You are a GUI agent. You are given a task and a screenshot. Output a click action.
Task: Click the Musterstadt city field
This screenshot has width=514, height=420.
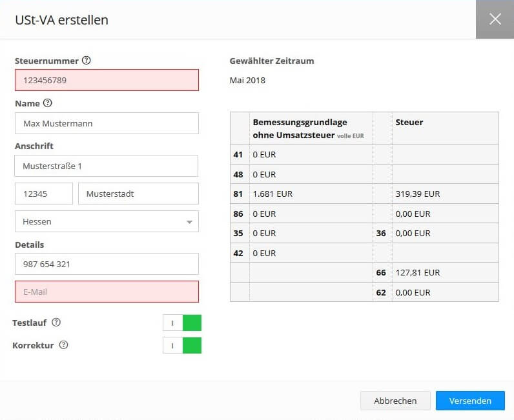point(138,194)
